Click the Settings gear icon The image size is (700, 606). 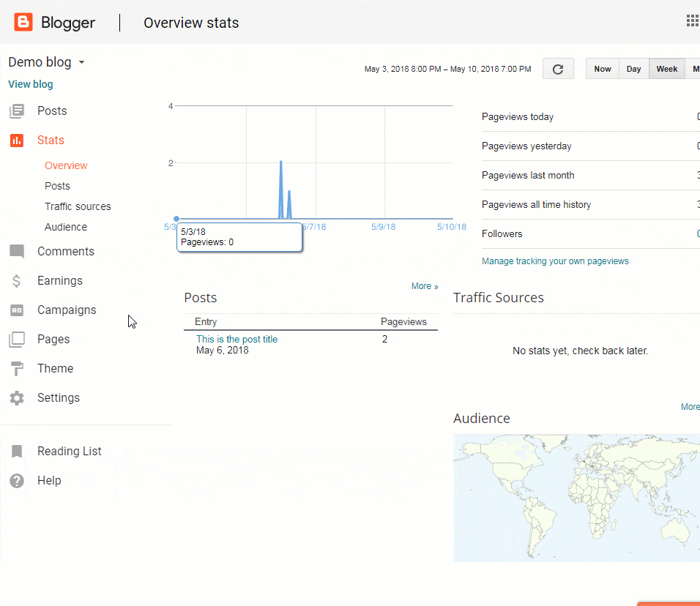pyautogui.click(x=16, y=397)
